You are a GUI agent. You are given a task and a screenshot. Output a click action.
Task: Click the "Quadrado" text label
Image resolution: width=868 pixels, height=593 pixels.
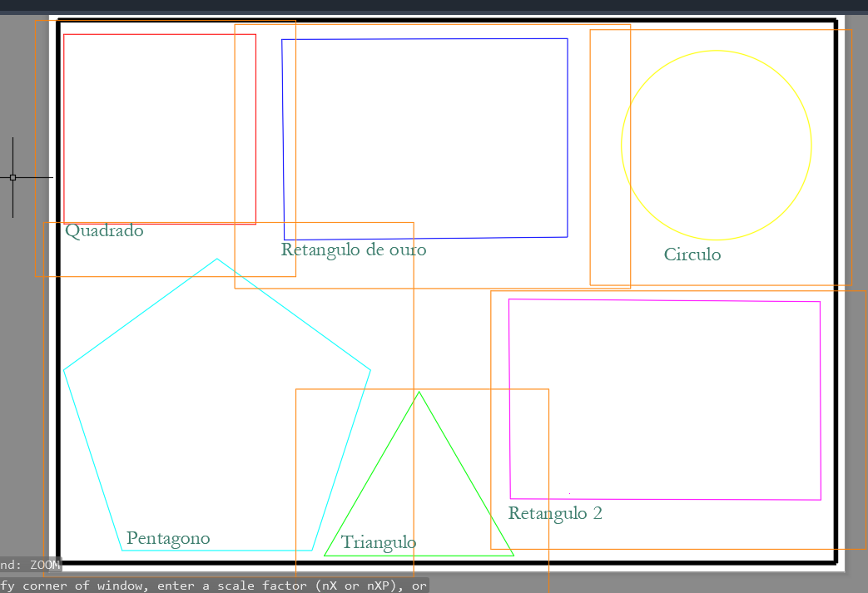pos(104,231)
